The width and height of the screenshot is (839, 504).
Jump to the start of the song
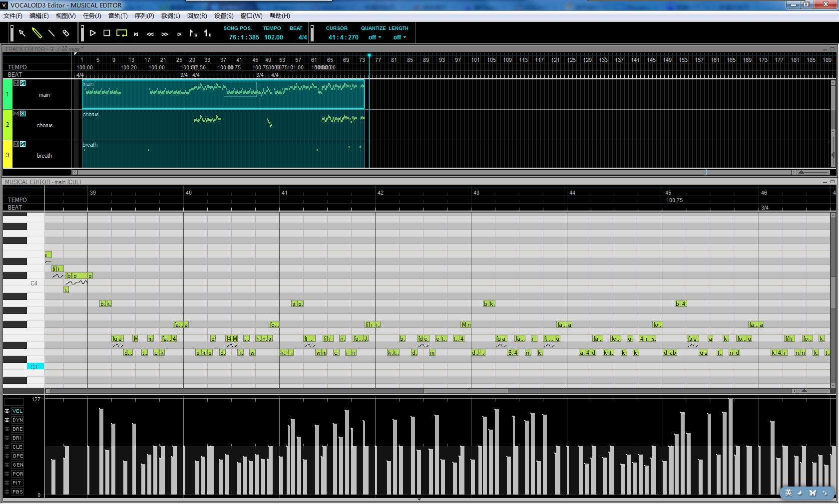coord(136,34)
